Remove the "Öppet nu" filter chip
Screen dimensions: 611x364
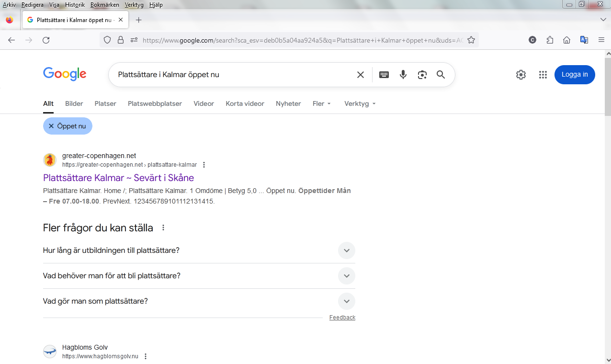[51, 126]
